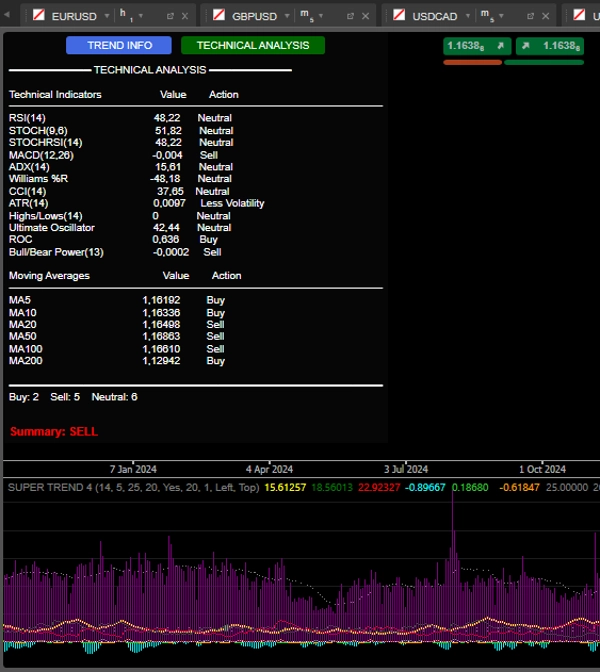Click the yellow 15.61257 indicator value

[x=285, y=487]
